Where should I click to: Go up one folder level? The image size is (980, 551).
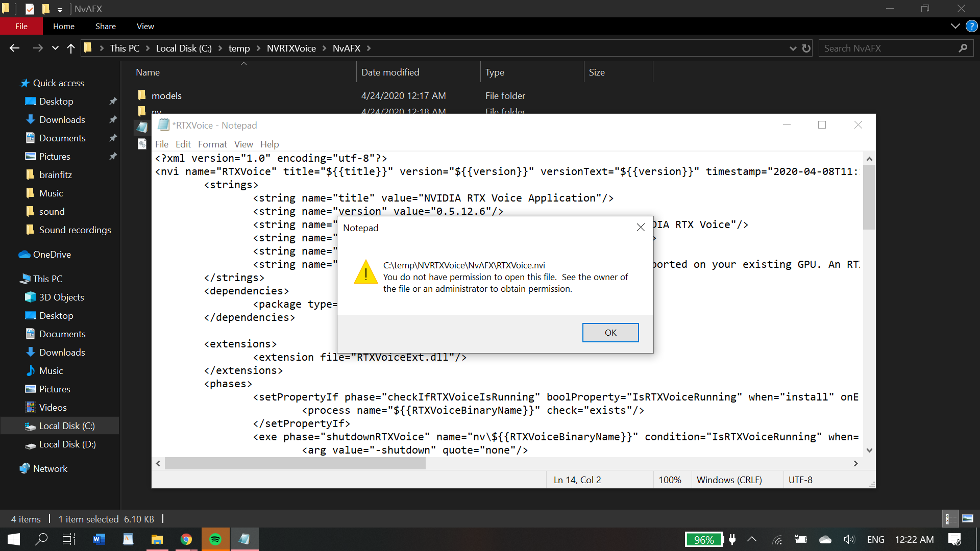(71, 48)
